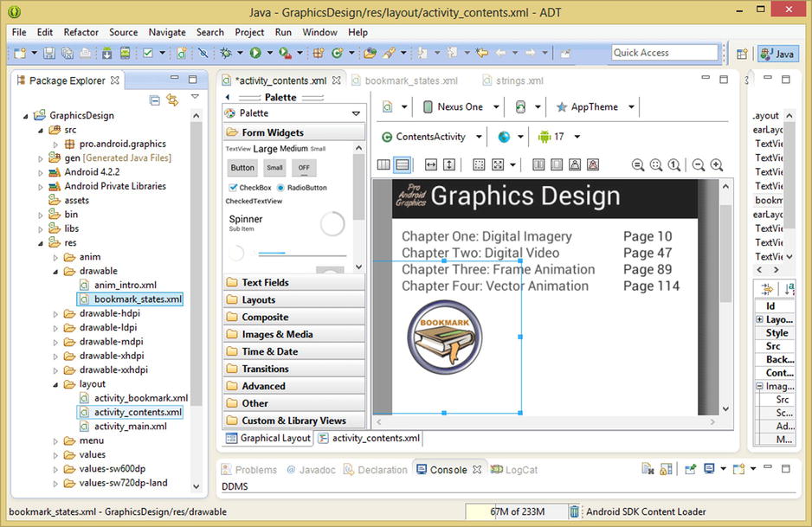The image size is (812, 527).
Task: Open the Images & Media palette category
Action: pos(294,334)
